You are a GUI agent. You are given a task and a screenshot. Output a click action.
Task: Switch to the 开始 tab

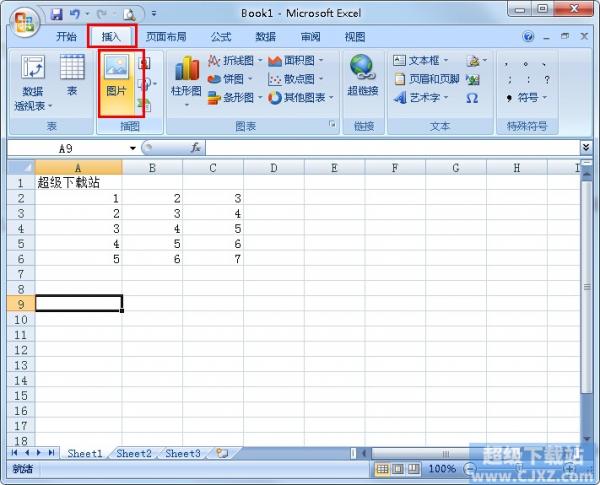tap(67, 37)
